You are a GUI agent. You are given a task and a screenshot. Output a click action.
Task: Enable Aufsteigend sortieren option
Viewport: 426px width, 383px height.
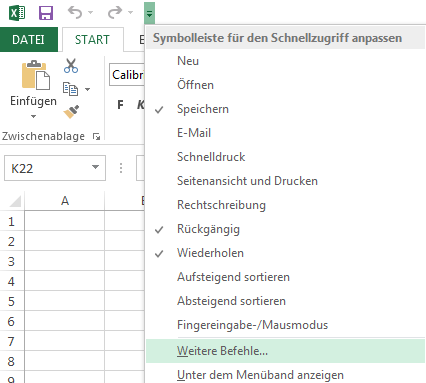[x=286, y=277]
